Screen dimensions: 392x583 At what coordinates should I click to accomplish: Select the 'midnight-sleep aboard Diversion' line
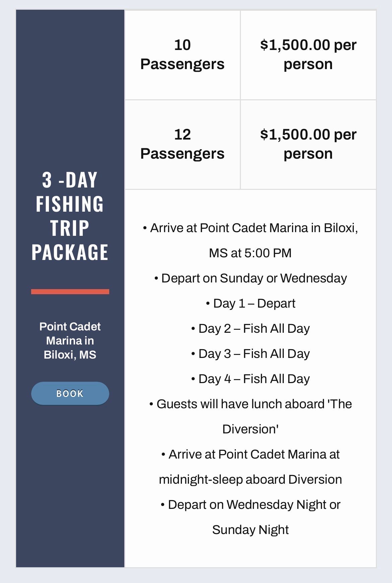click(x=250, y=479)
